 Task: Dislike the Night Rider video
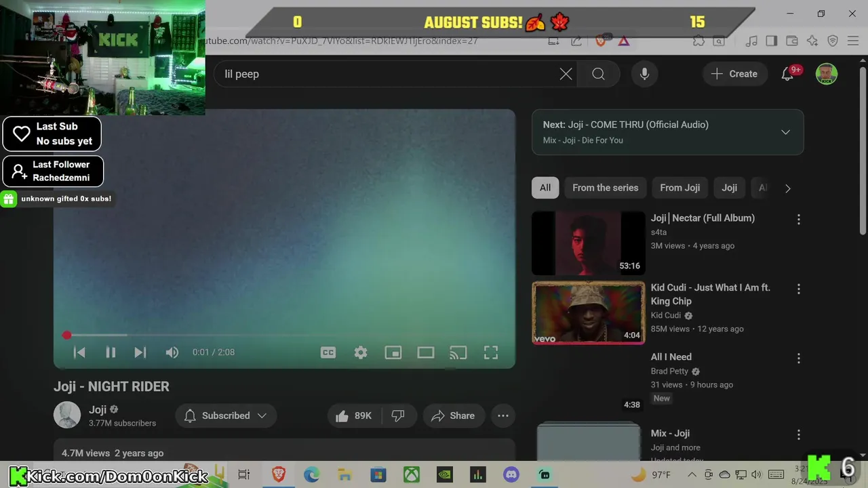point(399,415)
